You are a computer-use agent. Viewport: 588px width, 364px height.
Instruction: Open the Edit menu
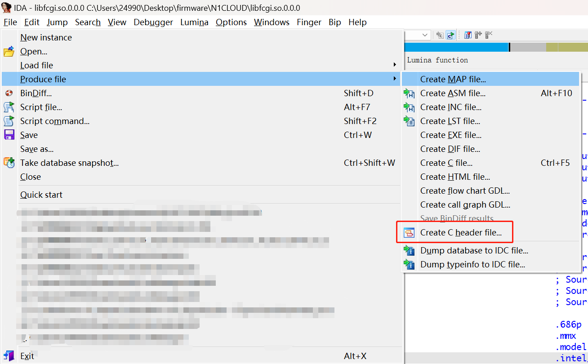(x=32, y=22)
